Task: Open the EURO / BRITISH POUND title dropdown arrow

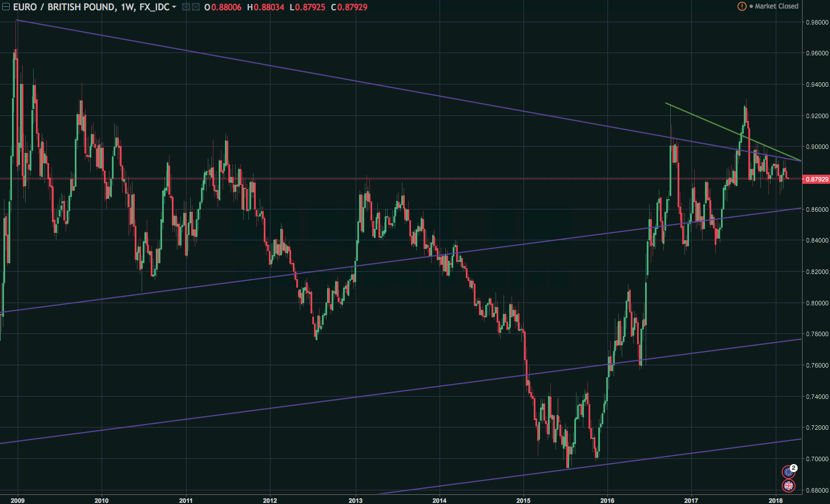Action: (x=174, y=7)
